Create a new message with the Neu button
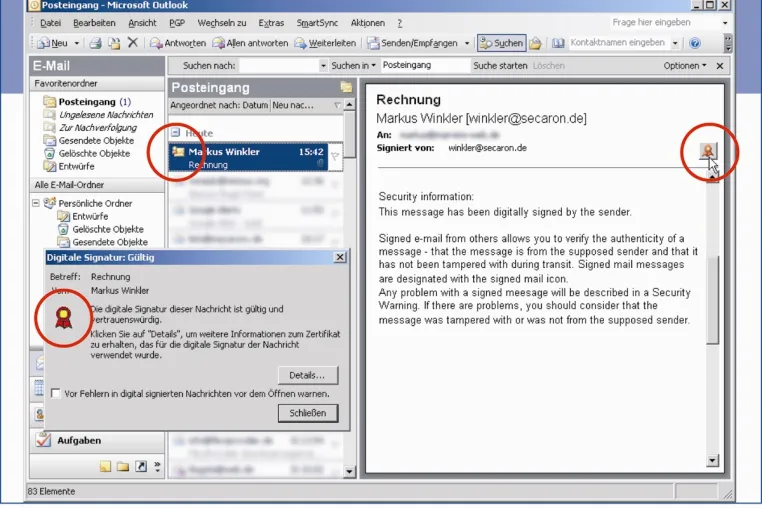The image size is (762, 508). (x=52, y=43)
